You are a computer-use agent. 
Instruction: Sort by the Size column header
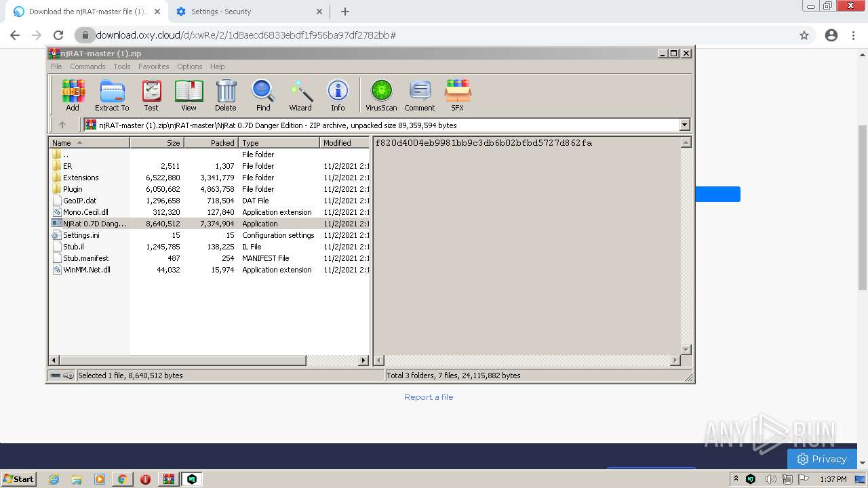click(157, 143)
